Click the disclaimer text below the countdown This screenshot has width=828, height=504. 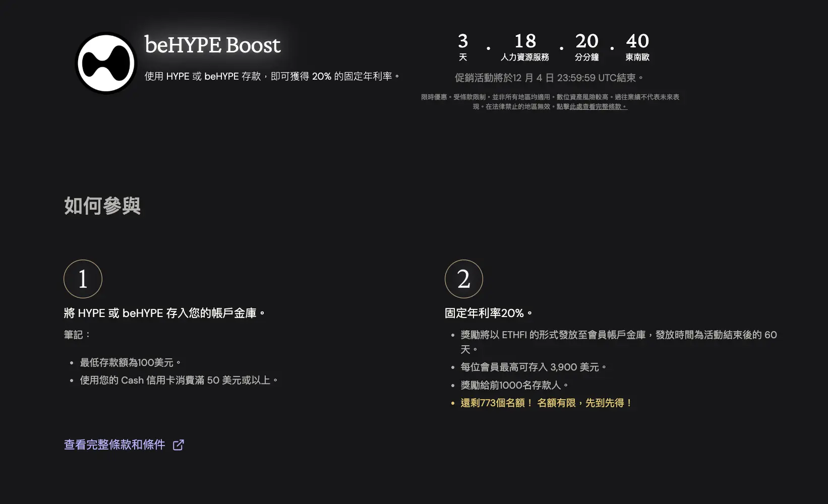point(549,101)
